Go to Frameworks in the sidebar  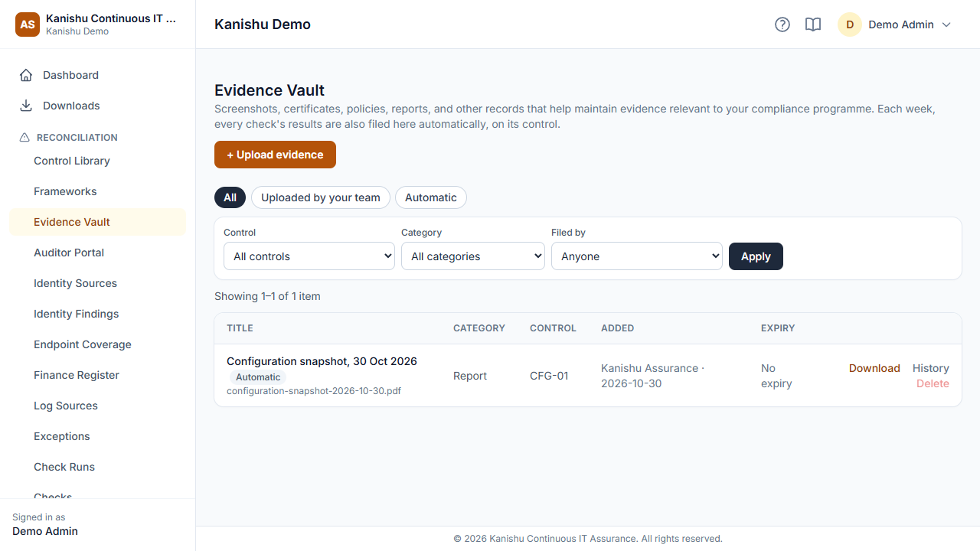coord(98,191)
